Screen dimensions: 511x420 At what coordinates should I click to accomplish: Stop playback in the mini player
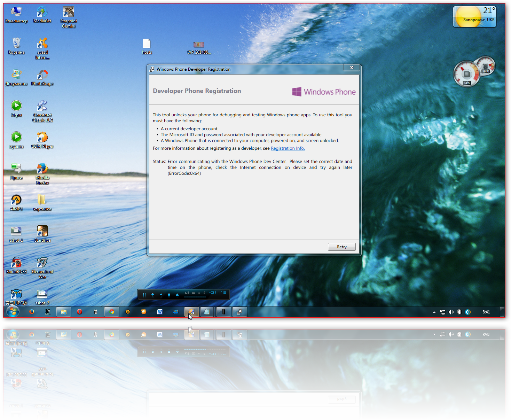169,295
